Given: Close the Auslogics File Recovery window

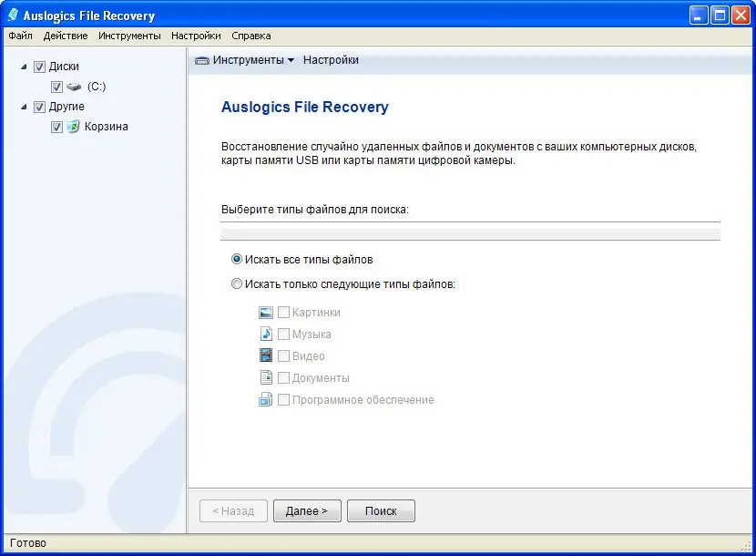Looking at the screenshot, I should point(741,15).
